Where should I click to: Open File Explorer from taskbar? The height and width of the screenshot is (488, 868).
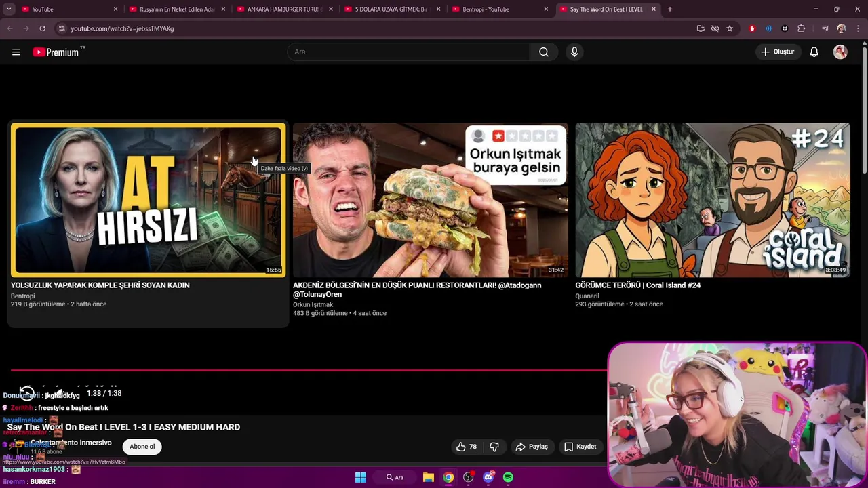[429, 477]
